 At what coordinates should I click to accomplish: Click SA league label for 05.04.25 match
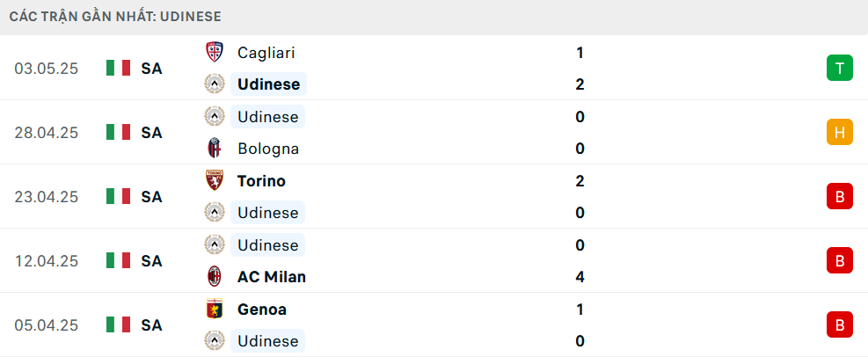pyautogui.click(x=151, y=324)
